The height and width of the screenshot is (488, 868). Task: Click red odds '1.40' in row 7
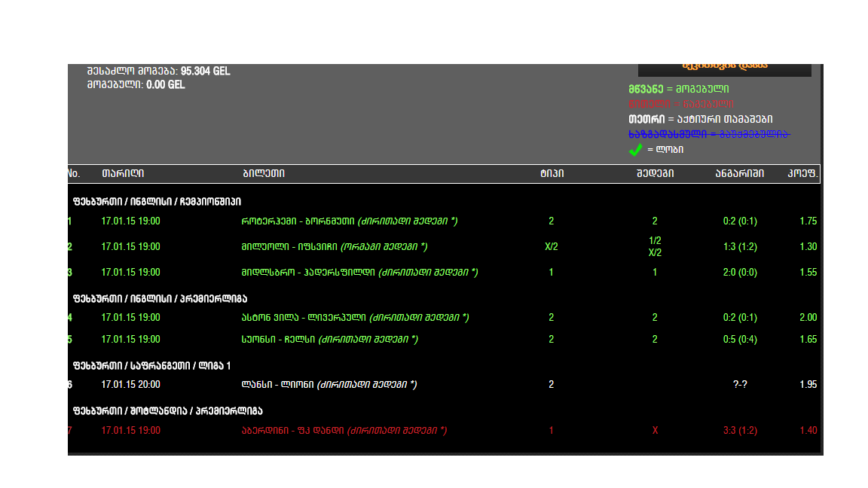tap(808, 431)
